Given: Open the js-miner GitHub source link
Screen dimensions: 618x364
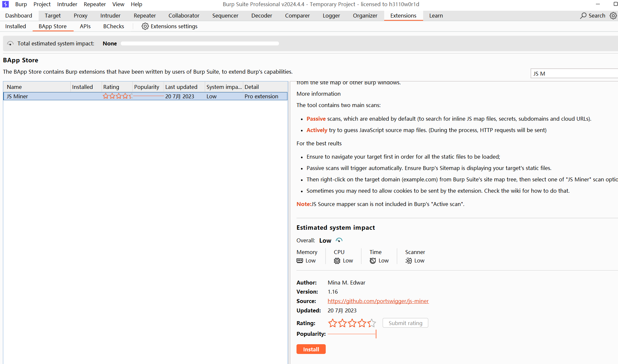Looking at the screenshot, I should pos(378,301).
